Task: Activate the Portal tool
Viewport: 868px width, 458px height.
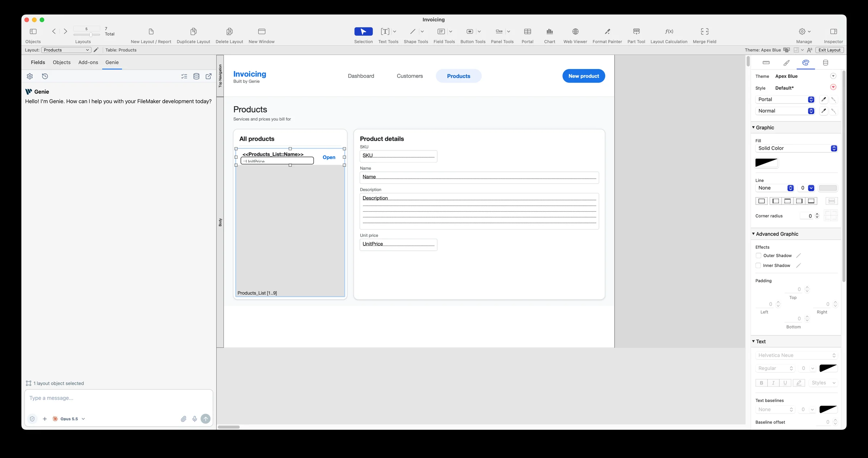Action: pyautogui.click(x=527, y=31)
